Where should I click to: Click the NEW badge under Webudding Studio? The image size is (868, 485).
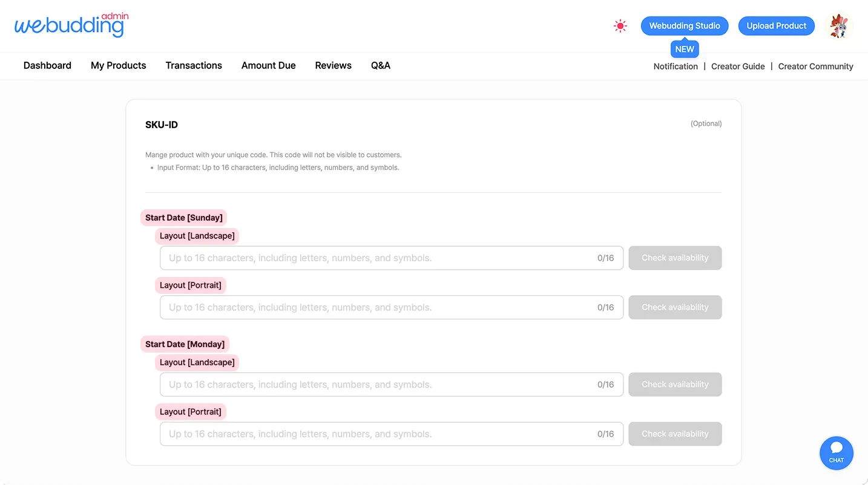coord(685,49)
